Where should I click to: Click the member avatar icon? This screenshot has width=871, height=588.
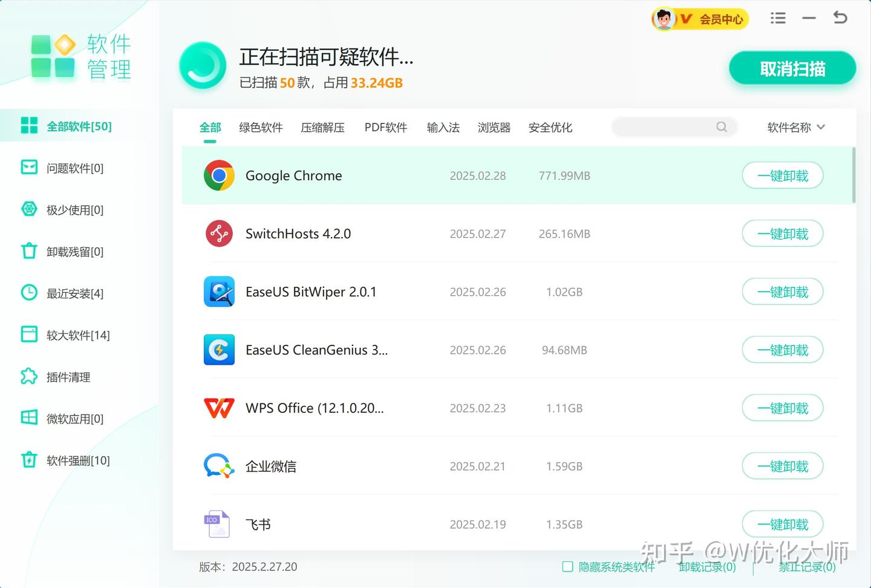[664, 19]
